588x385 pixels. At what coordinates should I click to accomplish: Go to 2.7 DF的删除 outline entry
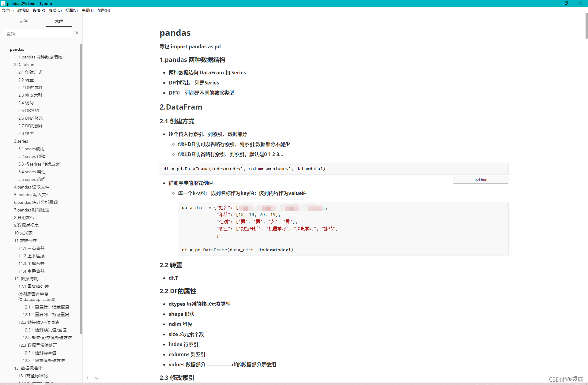(31, 126)
